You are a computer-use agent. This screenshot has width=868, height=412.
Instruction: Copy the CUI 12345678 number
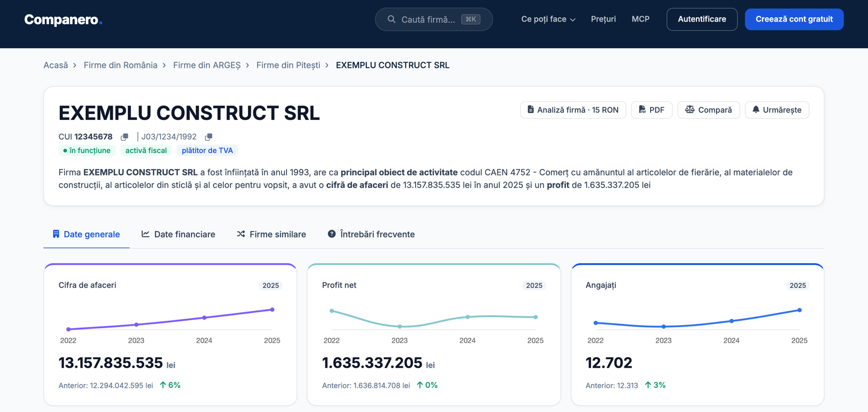pyautogui.click(x=124, y=137)
